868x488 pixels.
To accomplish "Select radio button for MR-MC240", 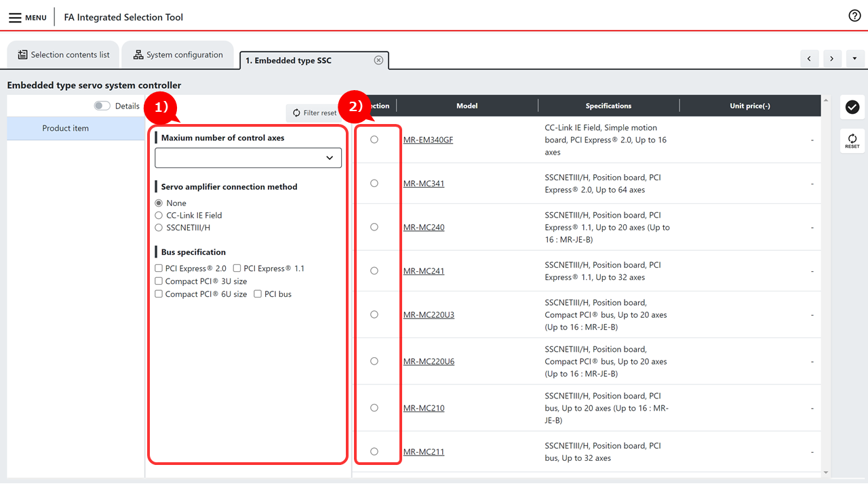I will point(374,227).
